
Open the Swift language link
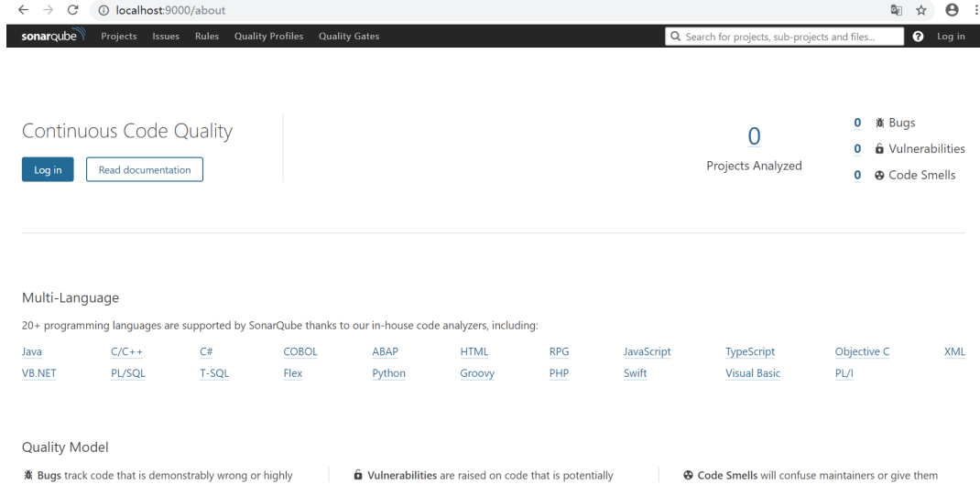(635, 373)
